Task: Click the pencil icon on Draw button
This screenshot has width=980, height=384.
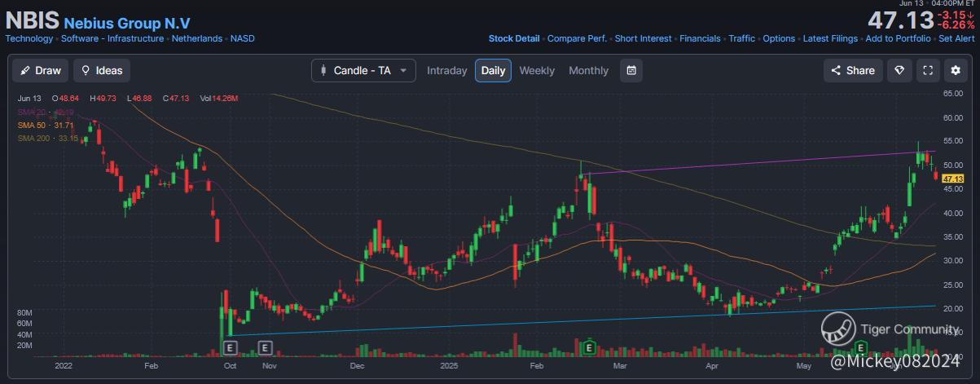Action: pyautogui.click(x=25, y=71)
